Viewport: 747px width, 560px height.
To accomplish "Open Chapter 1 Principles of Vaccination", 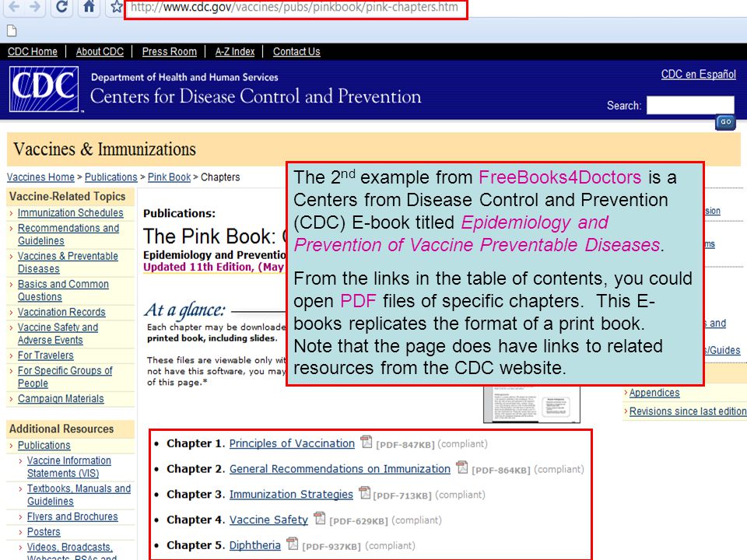I will [x=292, y=443].
